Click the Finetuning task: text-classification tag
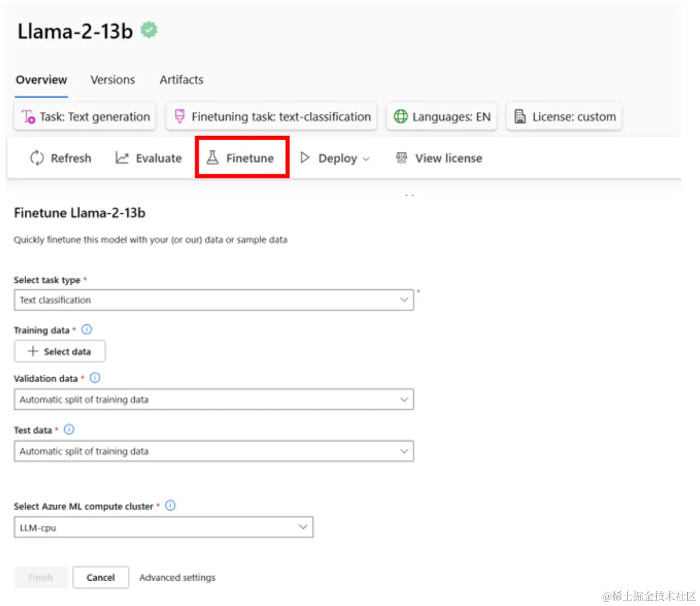Viewport: 700px width, 606px height. (x=271, y=117)
